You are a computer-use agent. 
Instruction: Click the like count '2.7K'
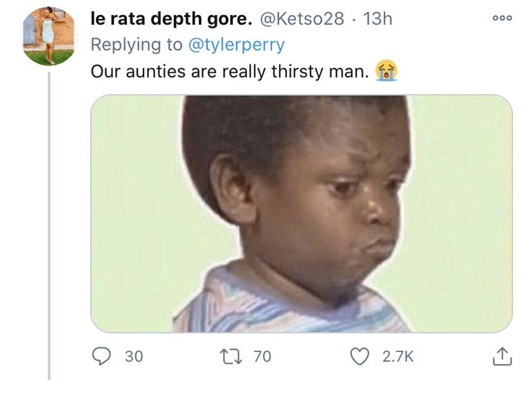(x=398, y=356)
